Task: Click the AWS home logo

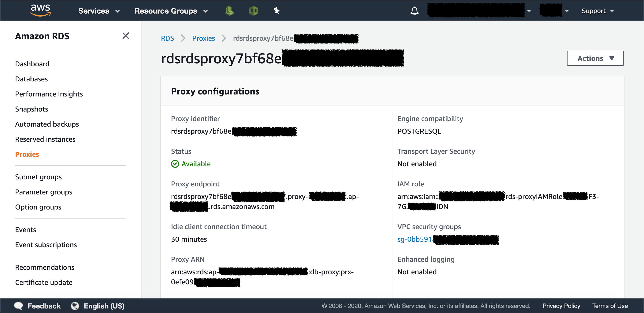Action: [40, 10]
